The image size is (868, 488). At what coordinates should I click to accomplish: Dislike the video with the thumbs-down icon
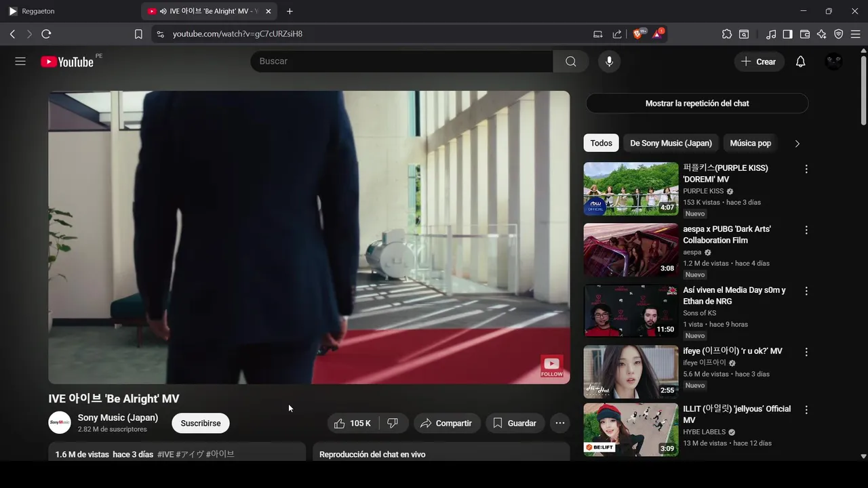point(393,423)
